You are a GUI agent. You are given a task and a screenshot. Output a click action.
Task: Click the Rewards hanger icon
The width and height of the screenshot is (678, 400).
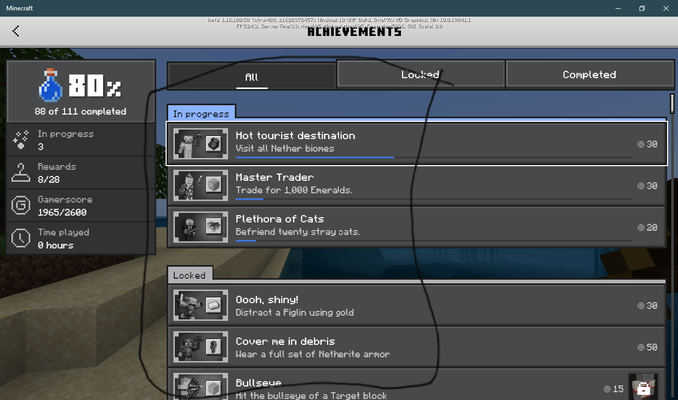(x=20, y=173)
